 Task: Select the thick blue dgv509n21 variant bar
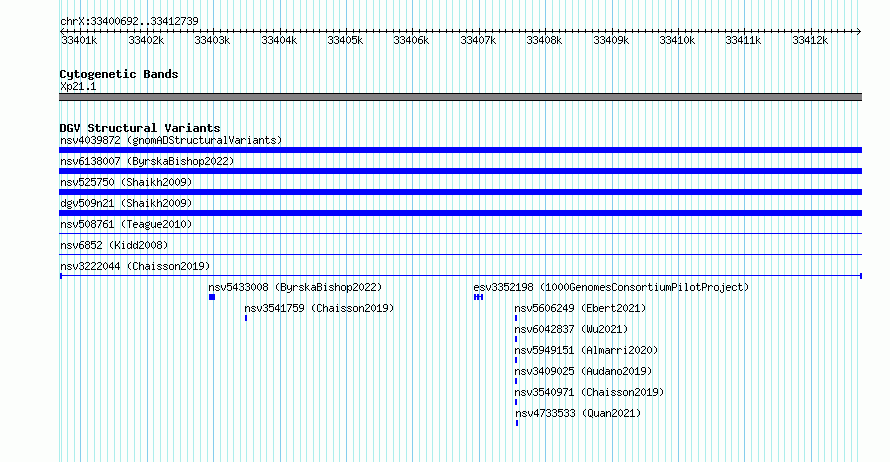(x=460, y=213)
